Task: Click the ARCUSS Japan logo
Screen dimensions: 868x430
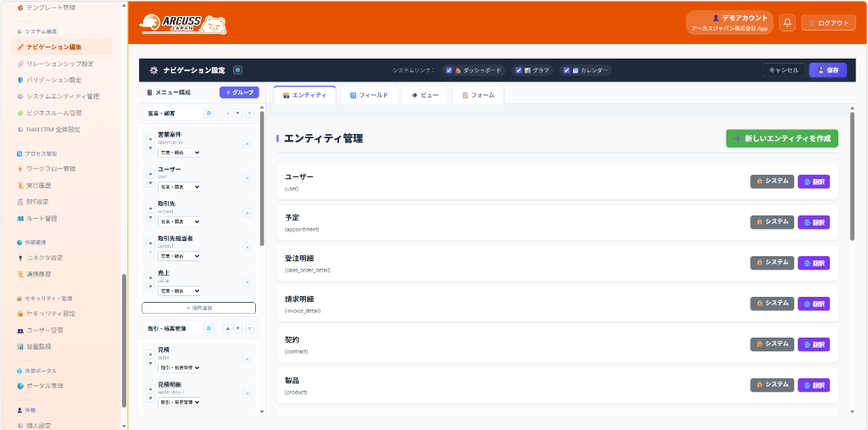Action: coord(183,25)
